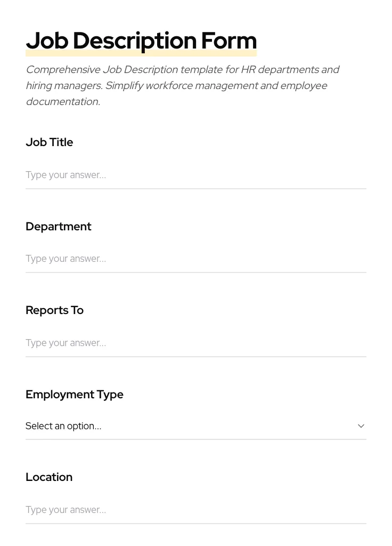This screenshot has width=392, height=546.
Task: Click the Department text input
Action: coord(196,259)
